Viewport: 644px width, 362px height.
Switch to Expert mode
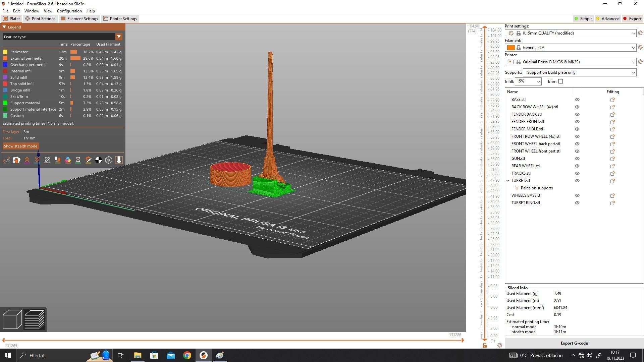pyautogui.click(x=632, y=19)
